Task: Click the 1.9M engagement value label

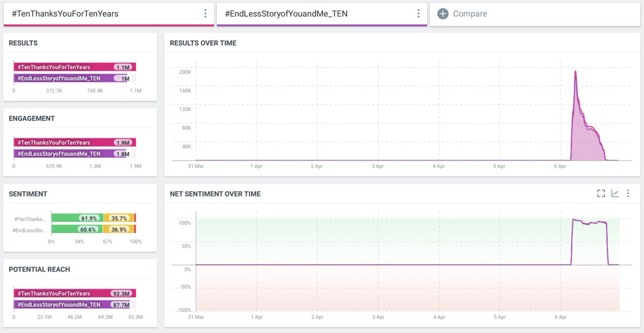Action: click(x=123, y=143)
